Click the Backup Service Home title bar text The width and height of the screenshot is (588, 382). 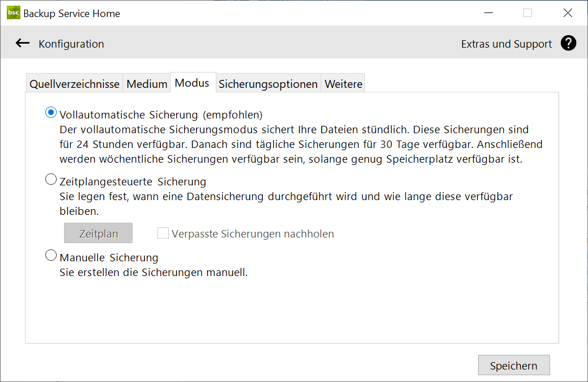71,14
